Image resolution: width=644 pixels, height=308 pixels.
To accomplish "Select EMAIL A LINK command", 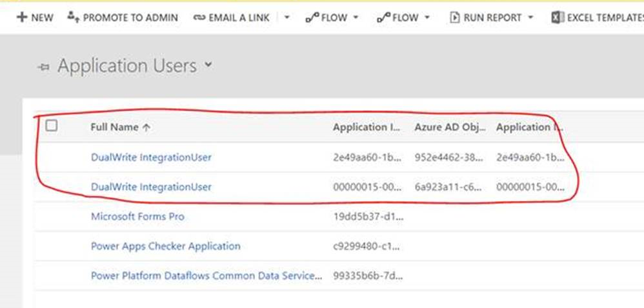I will point(239,17).
